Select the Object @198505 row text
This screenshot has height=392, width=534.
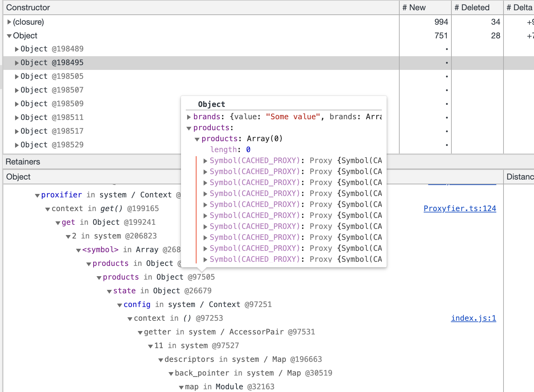pos(52,76)
